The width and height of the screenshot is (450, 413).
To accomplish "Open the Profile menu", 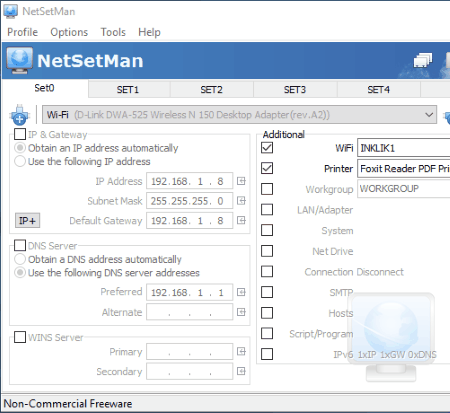I will (x=22, y=32).
